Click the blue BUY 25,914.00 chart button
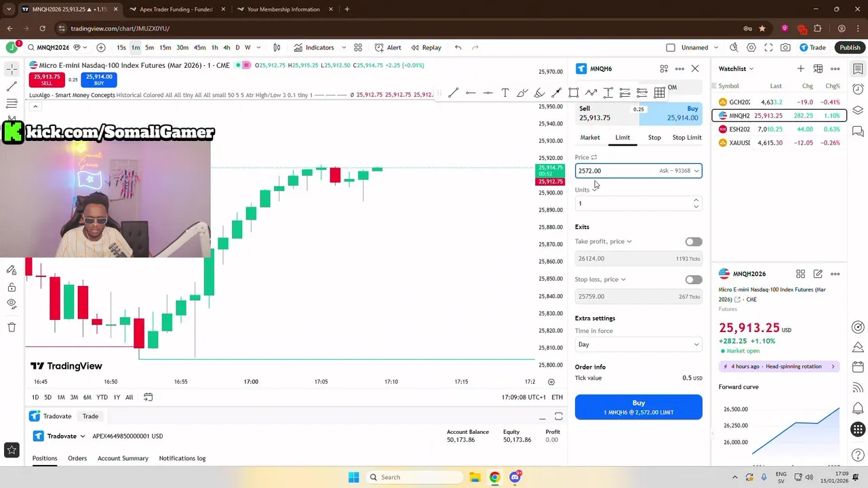The image size is (868, 488). tap(99, 79)
